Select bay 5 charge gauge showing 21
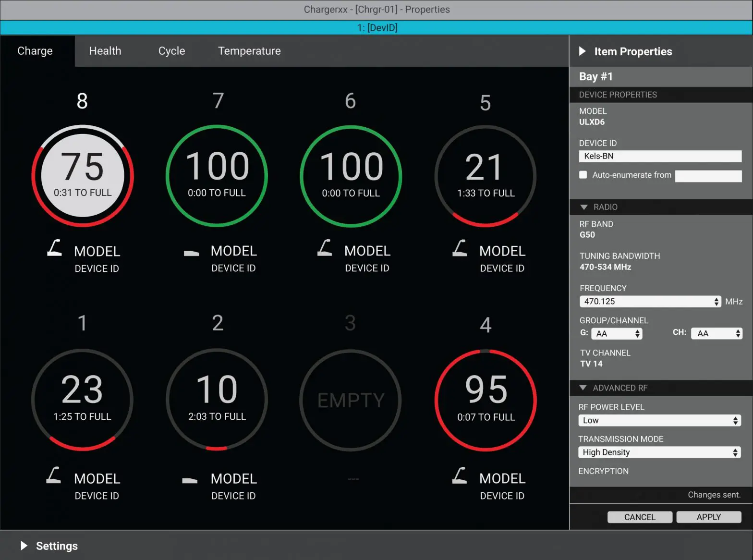 (486, 176)
